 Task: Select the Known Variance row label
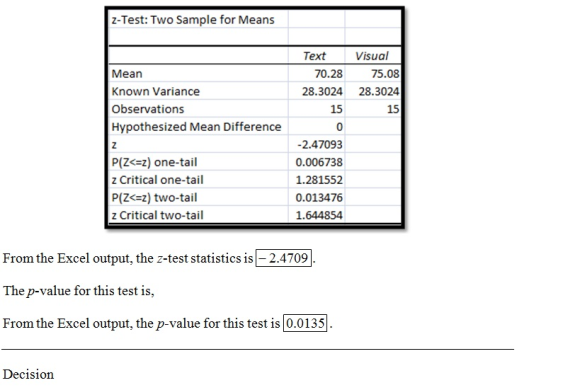pyautogui.click(x=155, y=91)
